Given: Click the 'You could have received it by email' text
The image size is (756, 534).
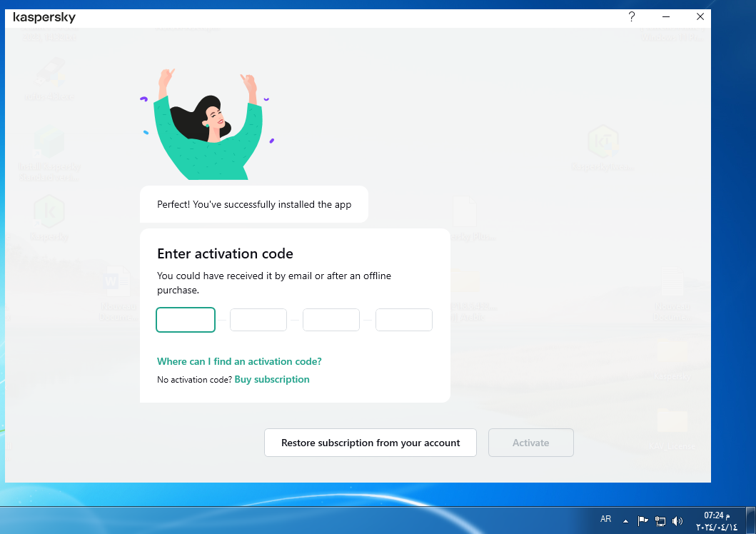Looking at the screenshot, I should [x=274, y=283].
